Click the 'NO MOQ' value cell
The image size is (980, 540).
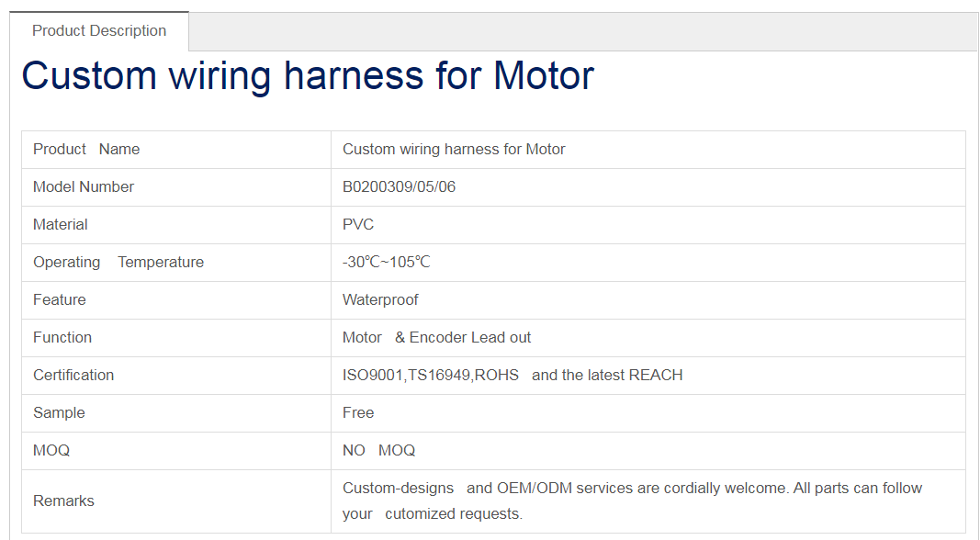coord(378,451)
